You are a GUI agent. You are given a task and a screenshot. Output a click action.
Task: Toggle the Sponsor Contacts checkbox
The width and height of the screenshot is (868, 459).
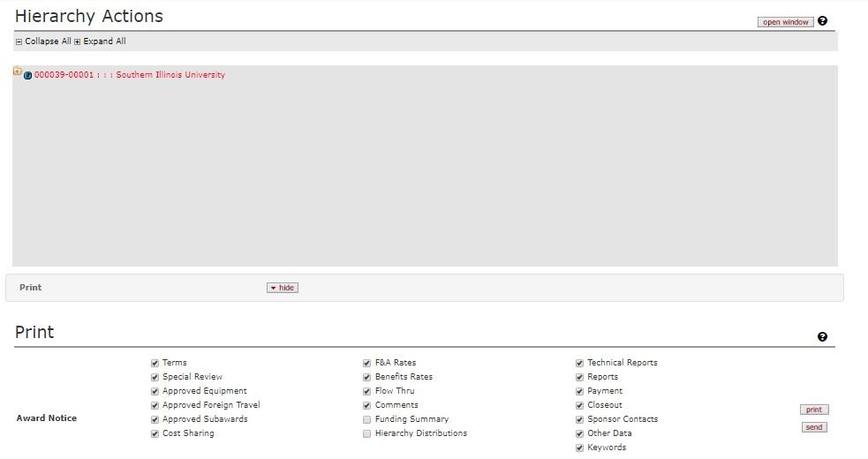coord(580,419)
